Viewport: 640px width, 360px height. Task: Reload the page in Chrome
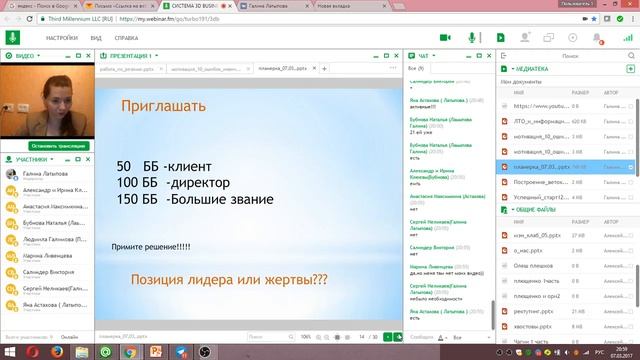[x=29, y=19]
